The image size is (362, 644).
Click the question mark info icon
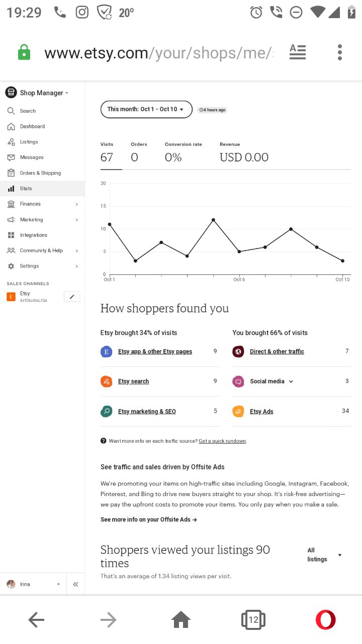[104, 441]
